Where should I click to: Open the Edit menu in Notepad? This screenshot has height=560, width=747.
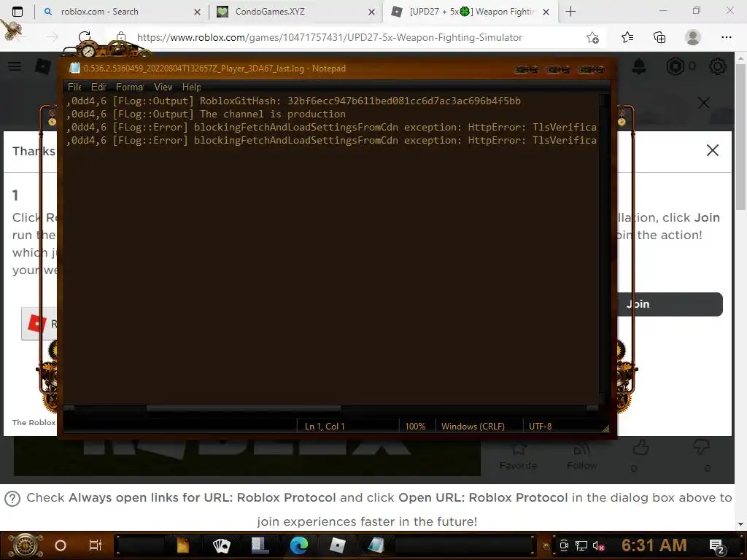pyautogui.click(x=98, y=87)
